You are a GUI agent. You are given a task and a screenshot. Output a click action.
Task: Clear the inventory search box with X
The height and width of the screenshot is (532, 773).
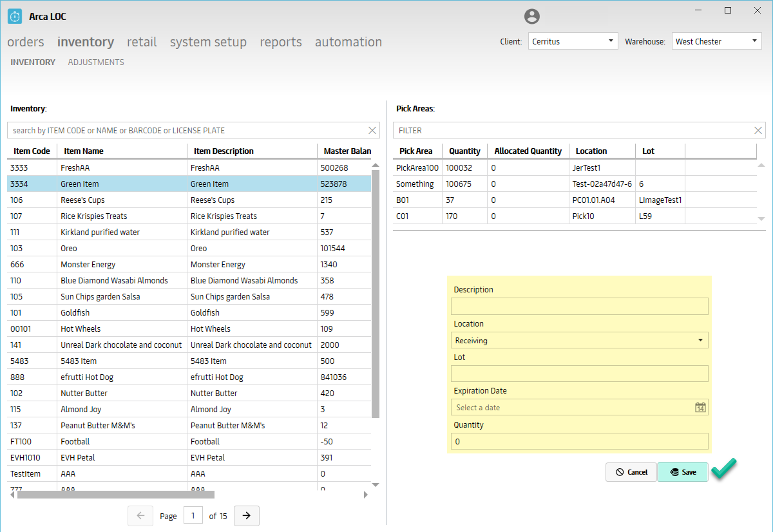(x=372, y=131)
